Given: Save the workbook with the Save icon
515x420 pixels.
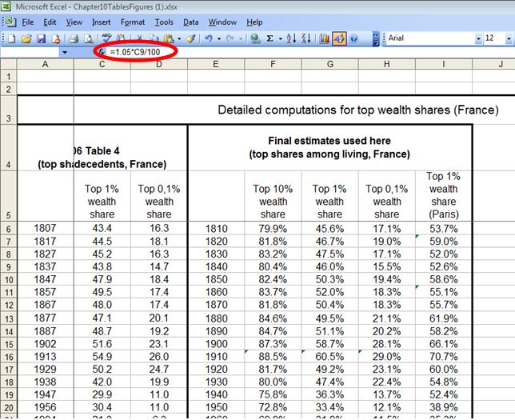Looking at the screenshot, I should pyautogui.click(x=40, y=38).
